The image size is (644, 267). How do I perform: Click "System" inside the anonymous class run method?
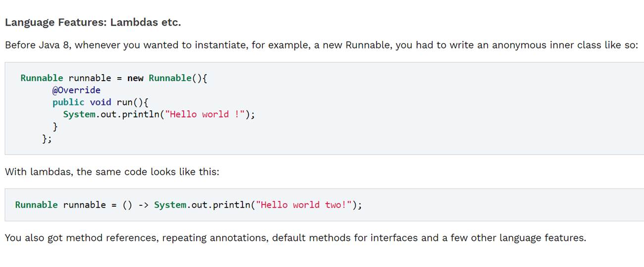pos(79,114)
